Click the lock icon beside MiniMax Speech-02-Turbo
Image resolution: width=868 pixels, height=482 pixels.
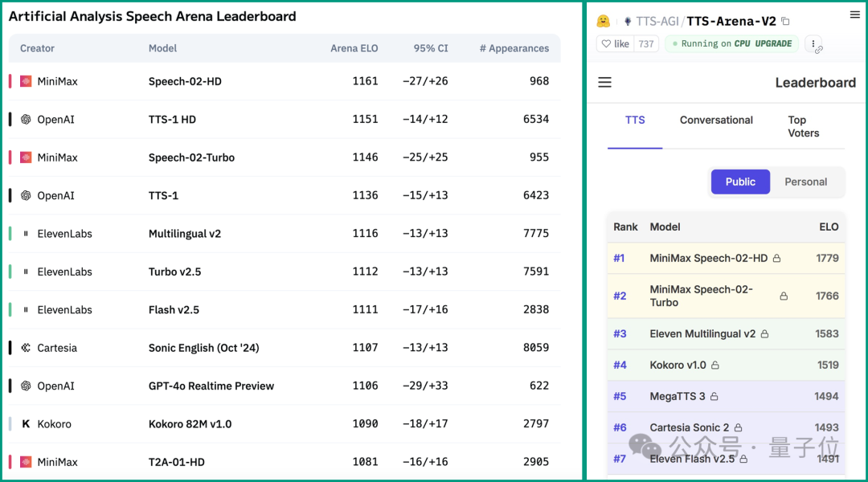coord(784,296)
